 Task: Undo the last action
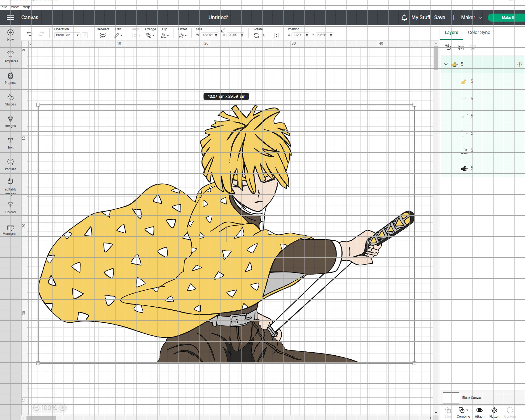(29, 34)
